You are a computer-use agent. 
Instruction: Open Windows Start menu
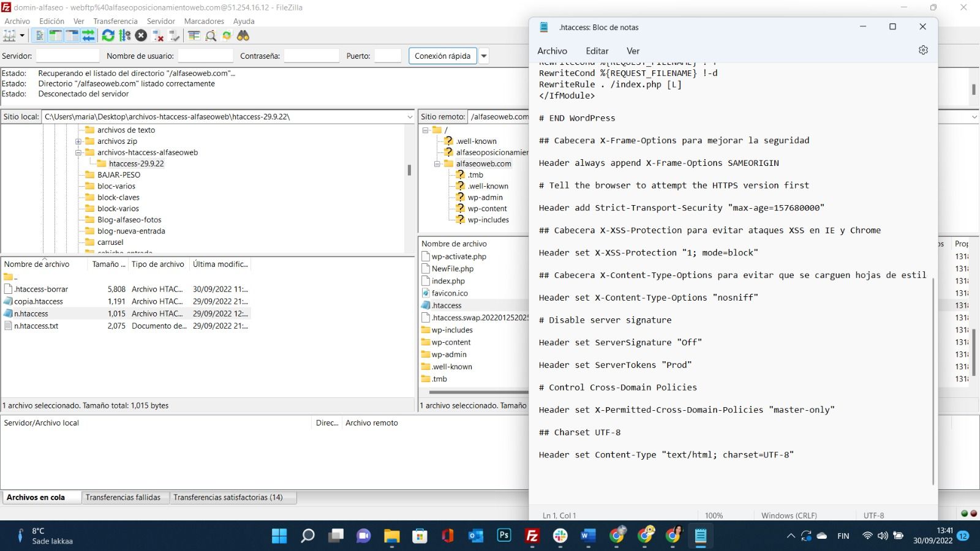(279, 536)
